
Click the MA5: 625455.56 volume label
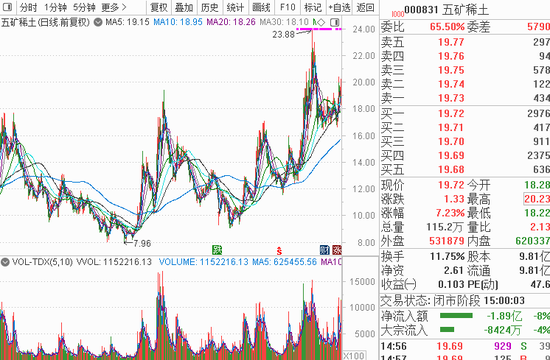point(284,262)
